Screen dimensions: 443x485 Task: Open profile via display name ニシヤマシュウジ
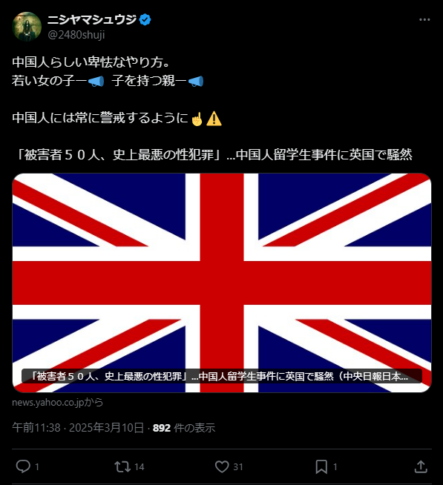click(x=92, y=20)
